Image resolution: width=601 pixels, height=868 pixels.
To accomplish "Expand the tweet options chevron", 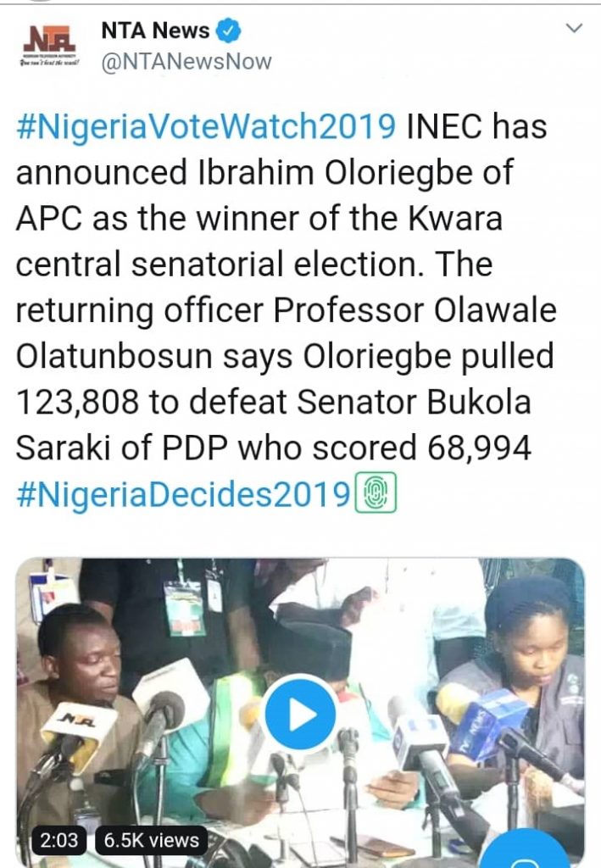I will click(x=574, y=30).
